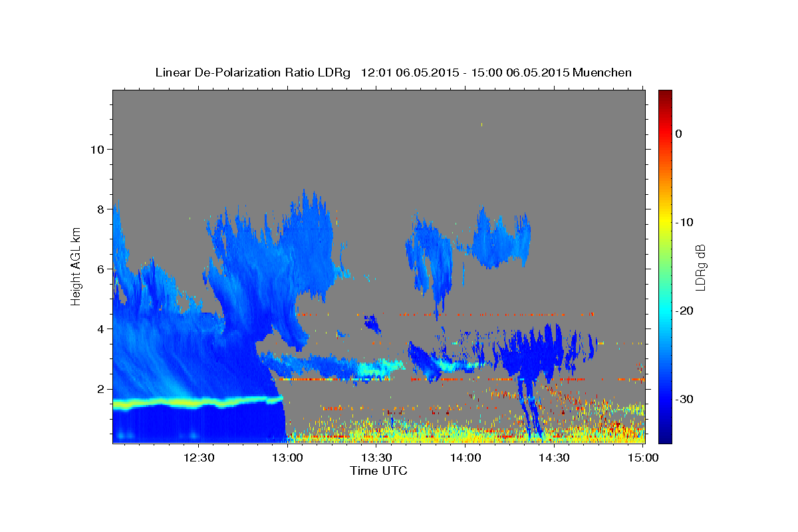The height and width of the screenshot is (532, 798).
Task: Click the '12:30' time tick label
Action: [x=199, y=458]
